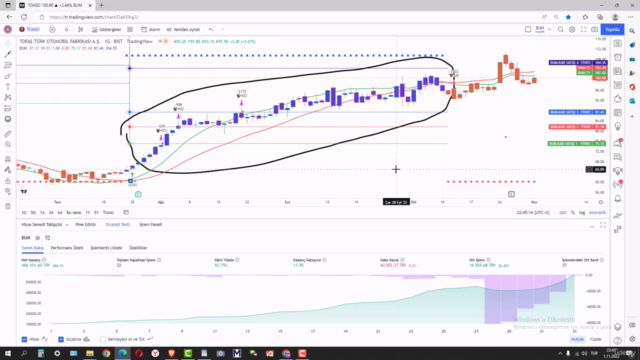Image resolution: width=640 pixels, height=360 pixels.
Task: Open Performans Özeti tab
Action: click(67, 248)
